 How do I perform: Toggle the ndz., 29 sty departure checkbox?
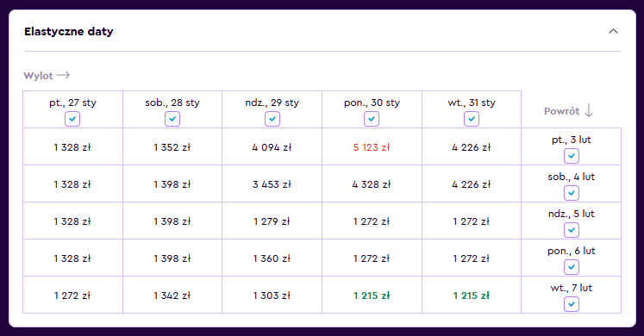point(272,119)
